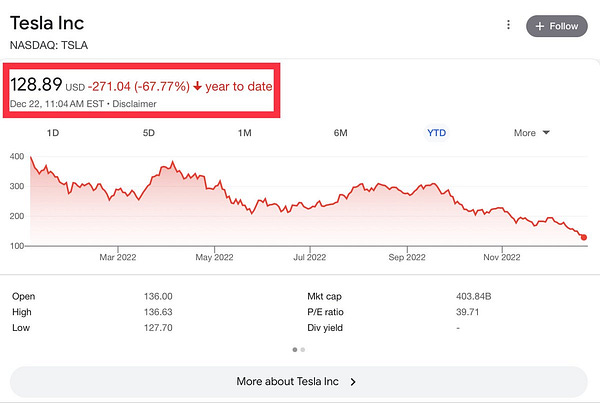Go to the second stats page dot
This screenshot has width=600, height=403.
(303, 349)
